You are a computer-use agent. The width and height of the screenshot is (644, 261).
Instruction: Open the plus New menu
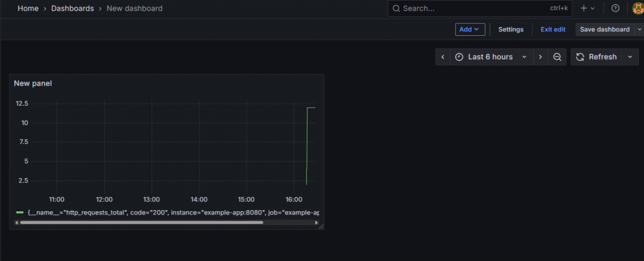click(587, 8)
